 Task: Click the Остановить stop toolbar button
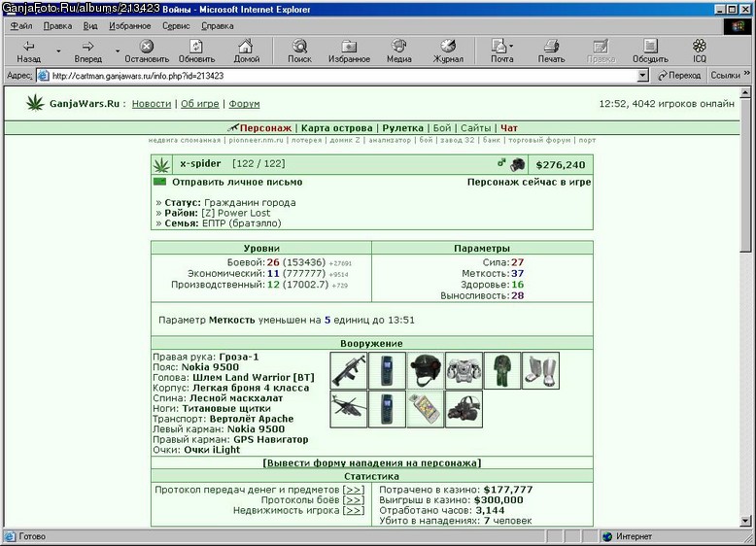pos(147,51)
